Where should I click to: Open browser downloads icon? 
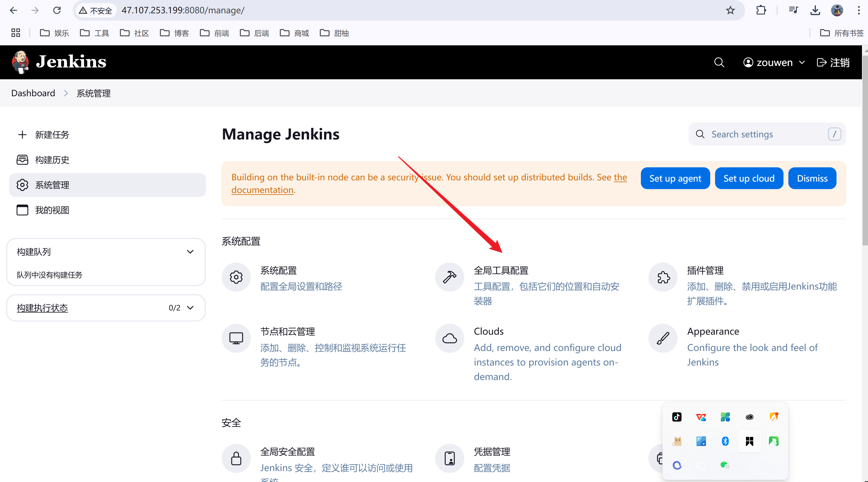[x=815, y=10]
